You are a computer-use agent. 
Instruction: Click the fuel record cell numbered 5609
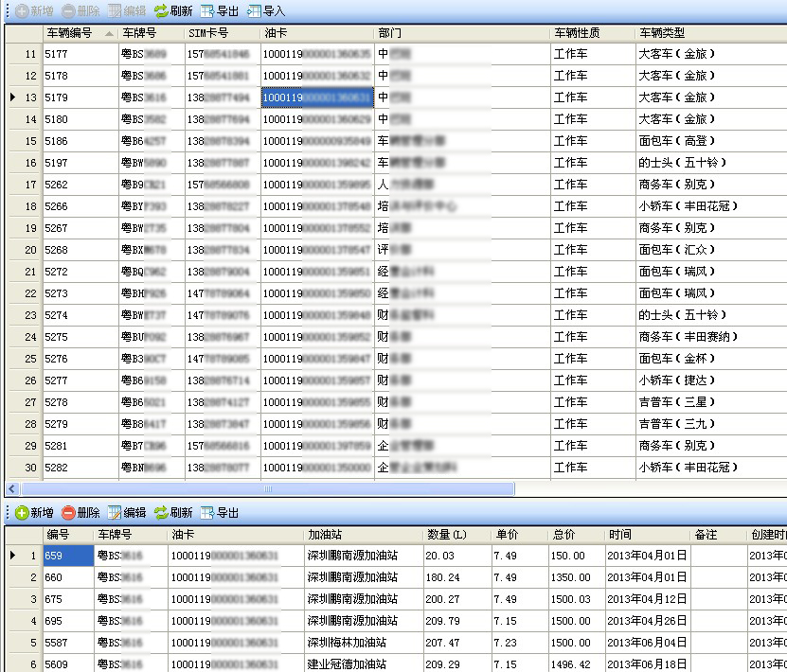[x=68, y=664]
